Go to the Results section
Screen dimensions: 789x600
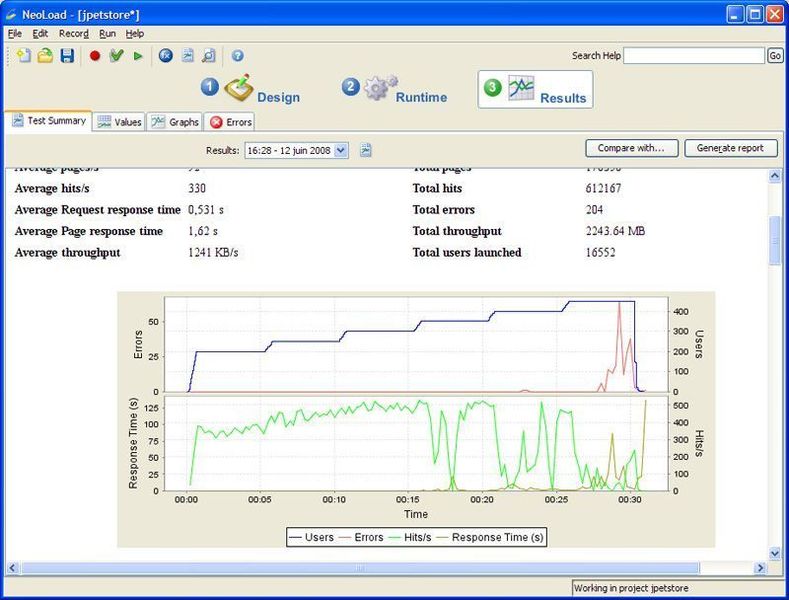(x=535, y=89)
